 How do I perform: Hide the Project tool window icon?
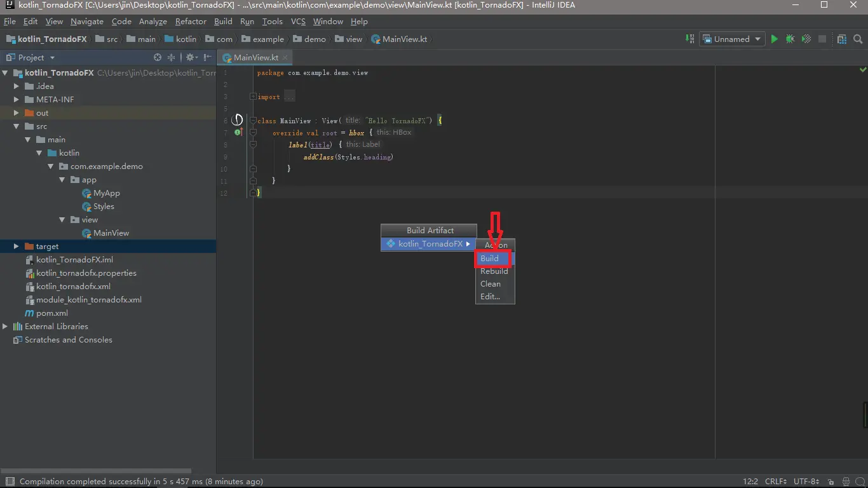(x=207, y=57)
